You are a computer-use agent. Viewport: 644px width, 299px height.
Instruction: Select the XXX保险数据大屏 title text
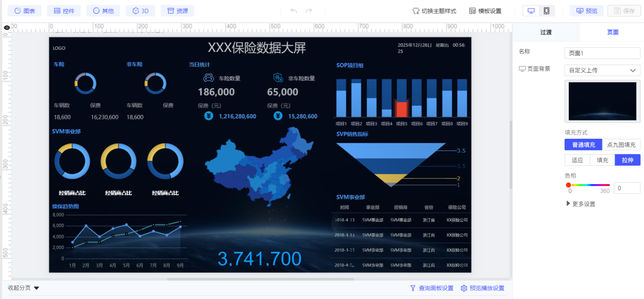pos(257,48)
